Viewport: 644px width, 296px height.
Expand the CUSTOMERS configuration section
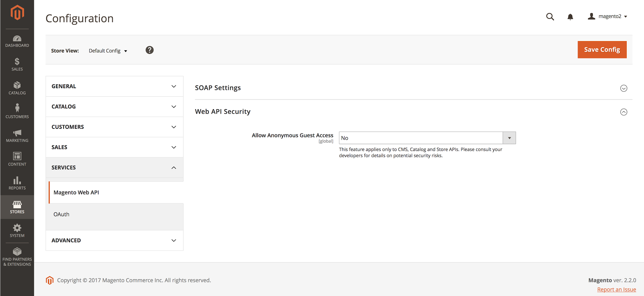tap(114, 127)
